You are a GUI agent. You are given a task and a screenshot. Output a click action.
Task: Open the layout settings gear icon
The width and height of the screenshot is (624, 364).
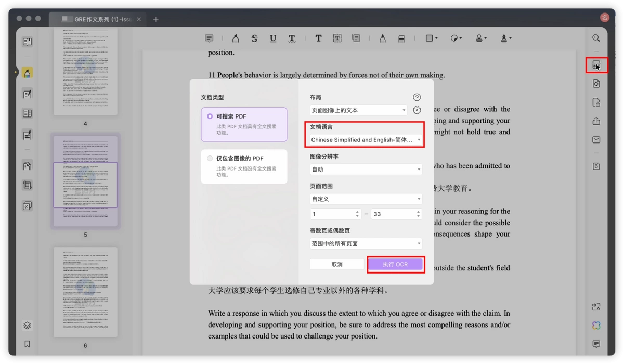pyautogui.click(x=417, y=110)
